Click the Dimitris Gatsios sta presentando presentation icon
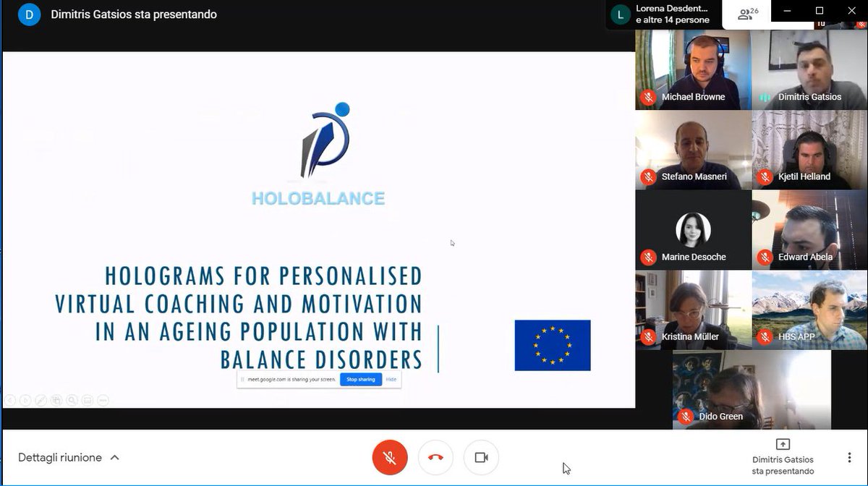 (x=783, y=445)
